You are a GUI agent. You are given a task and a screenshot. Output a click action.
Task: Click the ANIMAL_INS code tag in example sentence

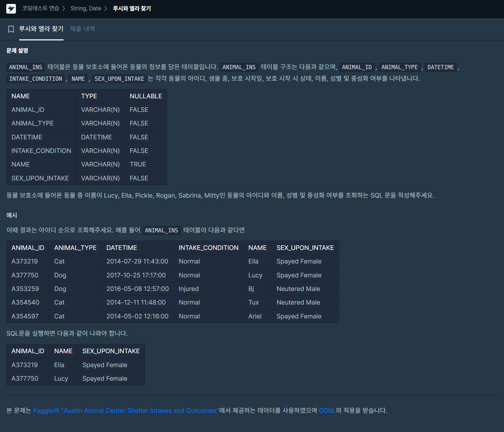[x=161, y=230]
